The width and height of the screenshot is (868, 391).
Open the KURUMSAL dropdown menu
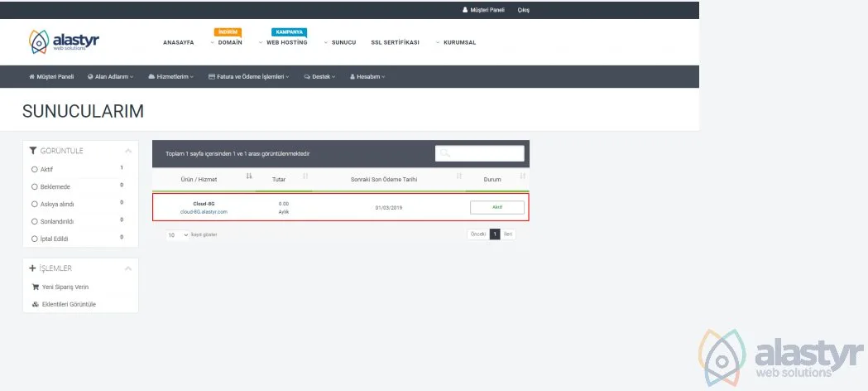point(456,42)
